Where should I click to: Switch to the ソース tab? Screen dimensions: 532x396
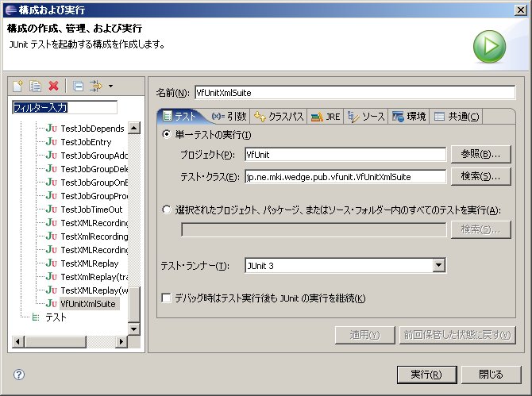366,117
